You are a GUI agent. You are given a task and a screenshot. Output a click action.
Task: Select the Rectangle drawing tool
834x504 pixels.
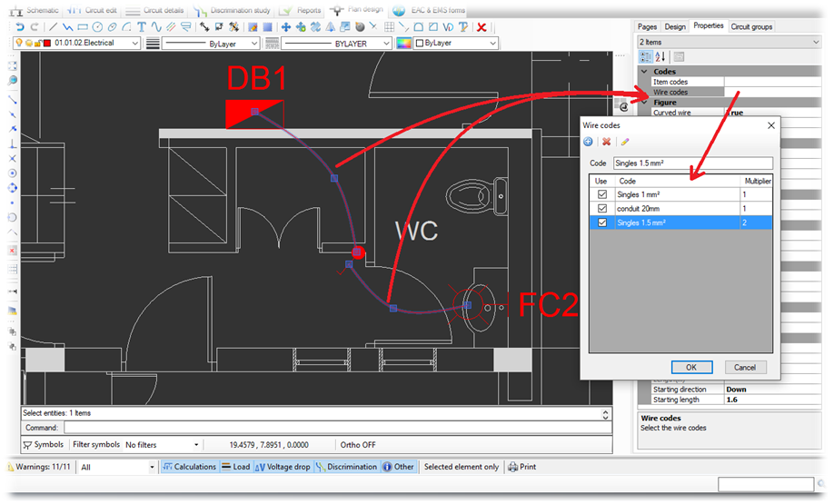tap(83, 26)
